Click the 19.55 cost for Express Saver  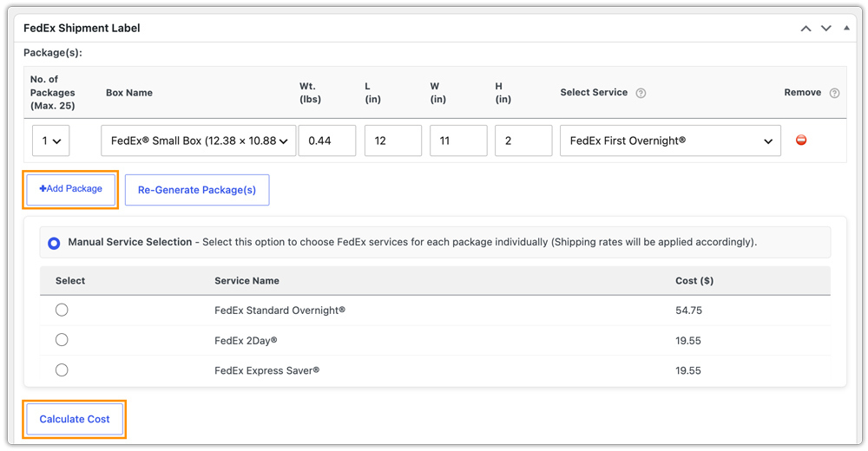point(688,370)
